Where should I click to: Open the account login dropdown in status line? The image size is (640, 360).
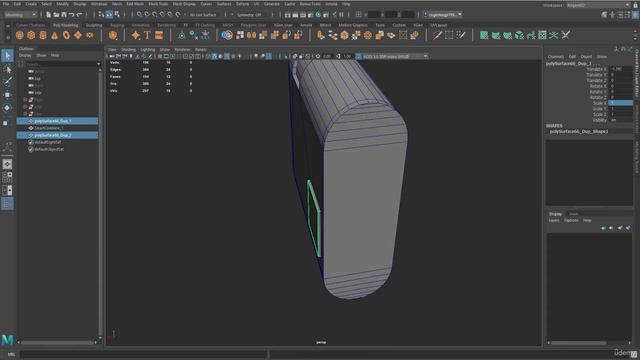[x=443, y=15]
